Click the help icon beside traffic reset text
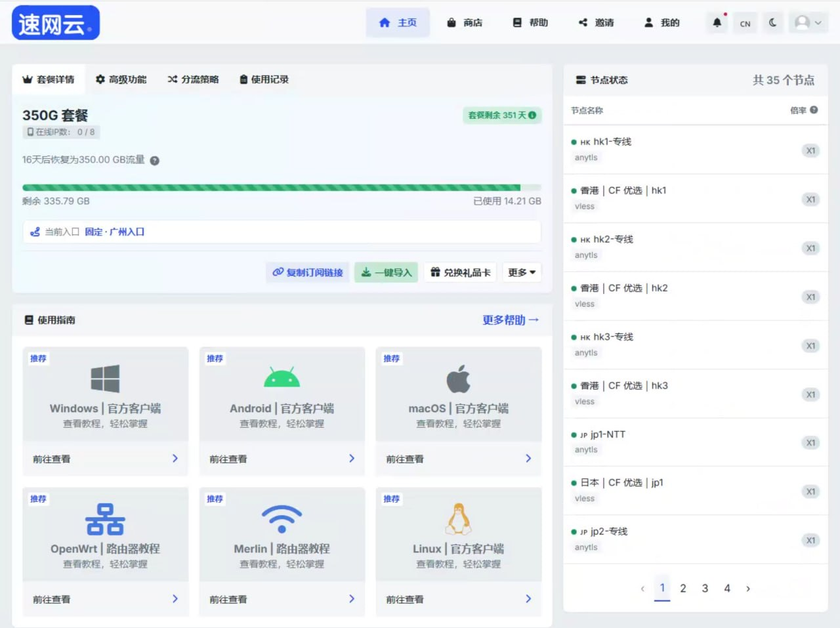The height and width of the screenshot is (628, 840). 155,160
